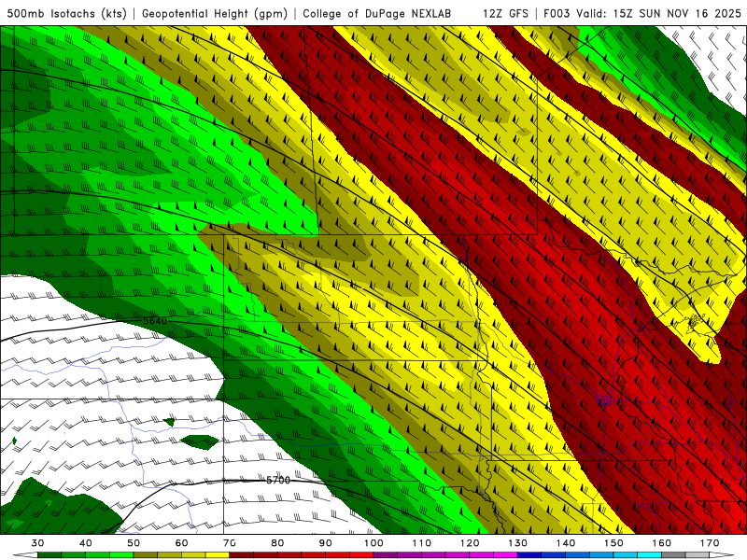The image size is (747, 560).
Task: Click the 120 value on the color scale
Action: pos(470,543)
